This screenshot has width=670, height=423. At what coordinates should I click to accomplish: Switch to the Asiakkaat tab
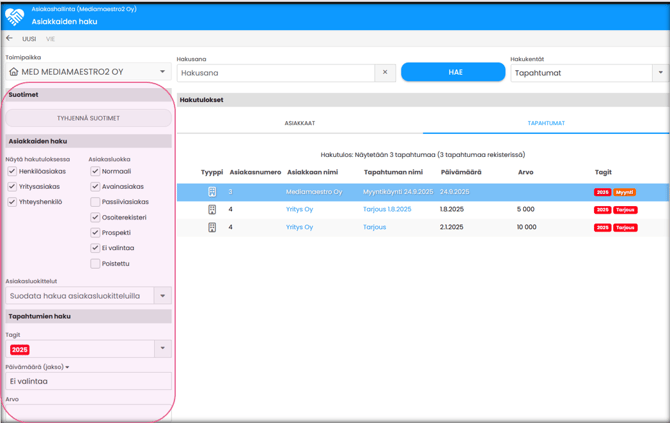coord(300,123)
